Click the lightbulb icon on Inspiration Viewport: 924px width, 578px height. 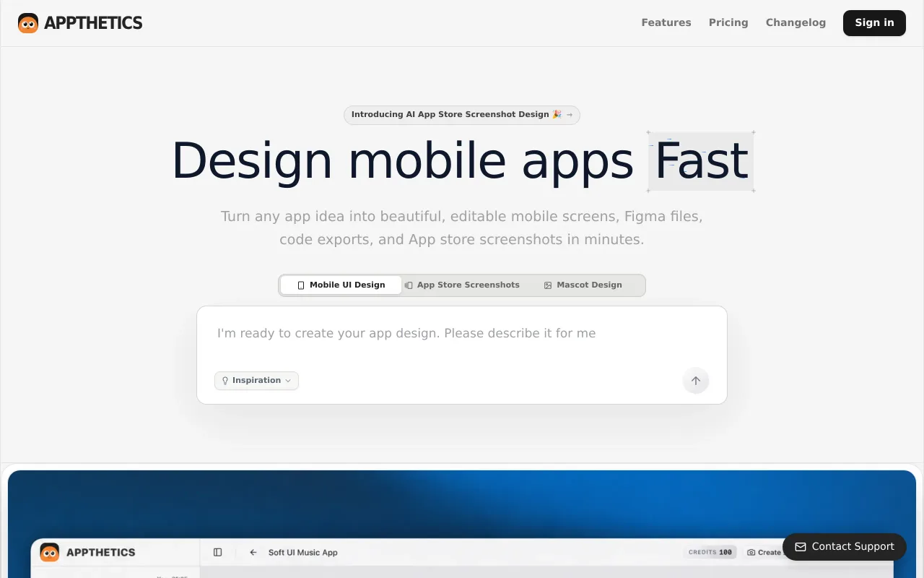coord(225,381)
